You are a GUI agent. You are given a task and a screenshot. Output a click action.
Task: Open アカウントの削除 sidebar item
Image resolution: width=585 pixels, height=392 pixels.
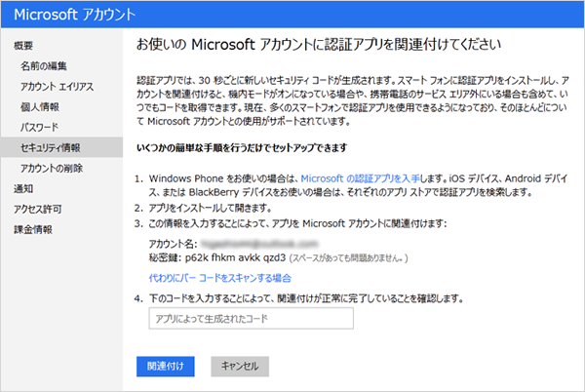click(52, 169)
